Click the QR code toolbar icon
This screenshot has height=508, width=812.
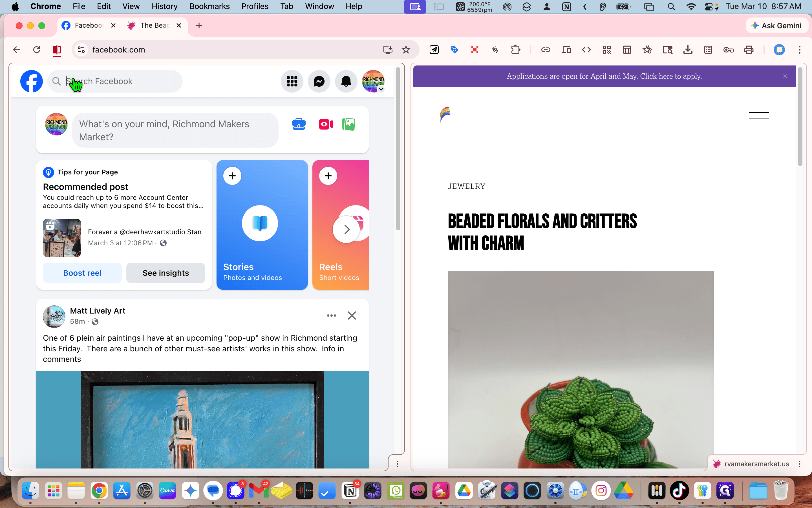pos(607,50)
